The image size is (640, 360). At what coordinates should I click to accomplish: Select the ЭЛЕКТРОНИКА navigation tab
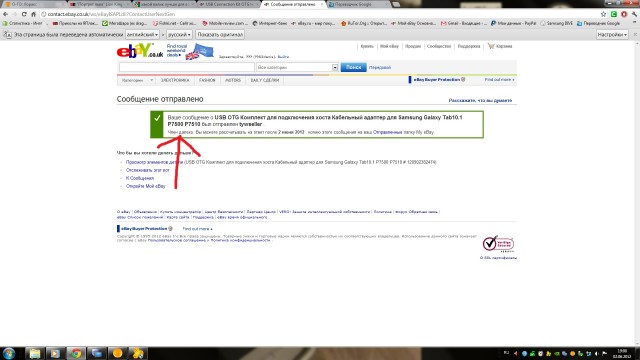pyautogui.click(x=175, y=80)
